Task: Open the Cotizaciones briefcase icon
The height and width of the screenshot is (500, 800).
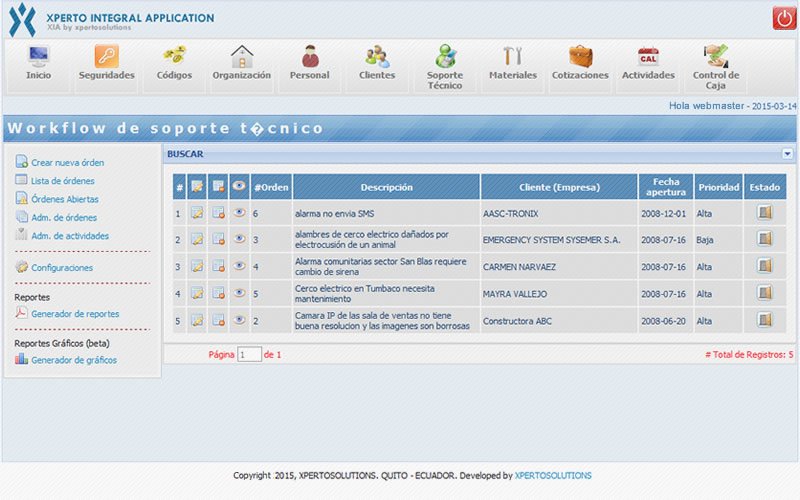Action: 580,57
